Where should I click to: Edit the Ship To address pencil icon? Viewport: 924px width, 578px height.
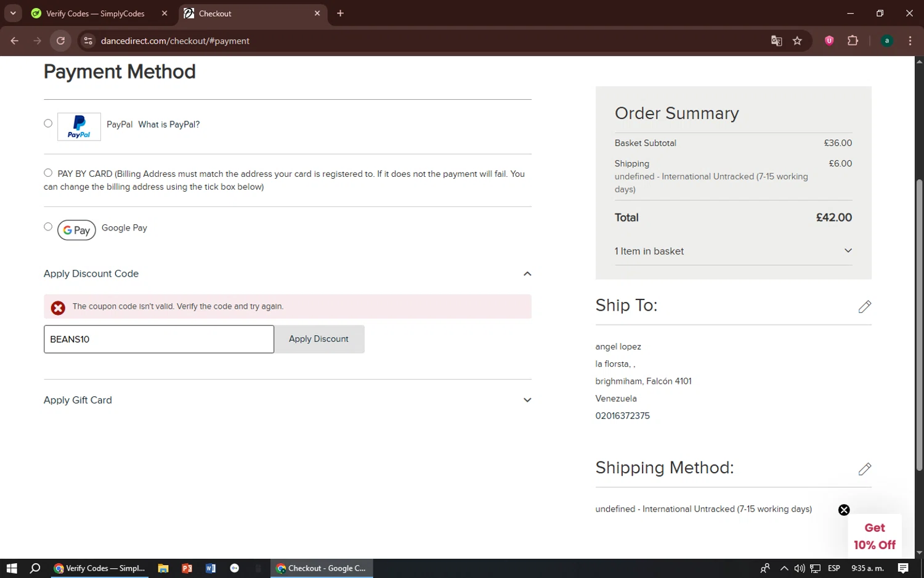pyautogui.click(x=865, y=306)
